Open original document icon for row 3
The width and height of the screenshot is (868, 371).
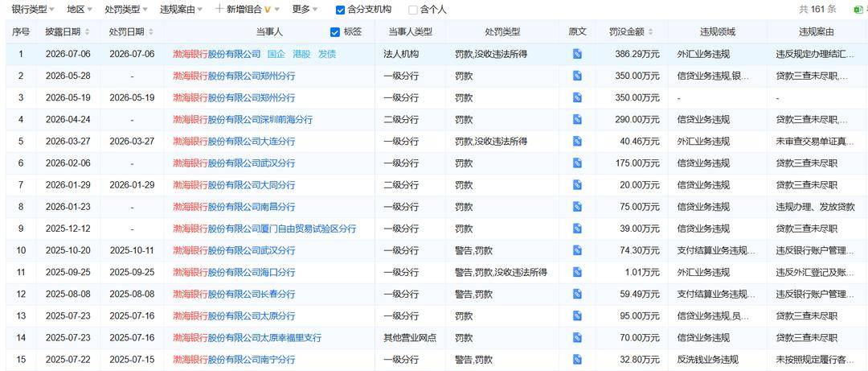tap(577, 97)
